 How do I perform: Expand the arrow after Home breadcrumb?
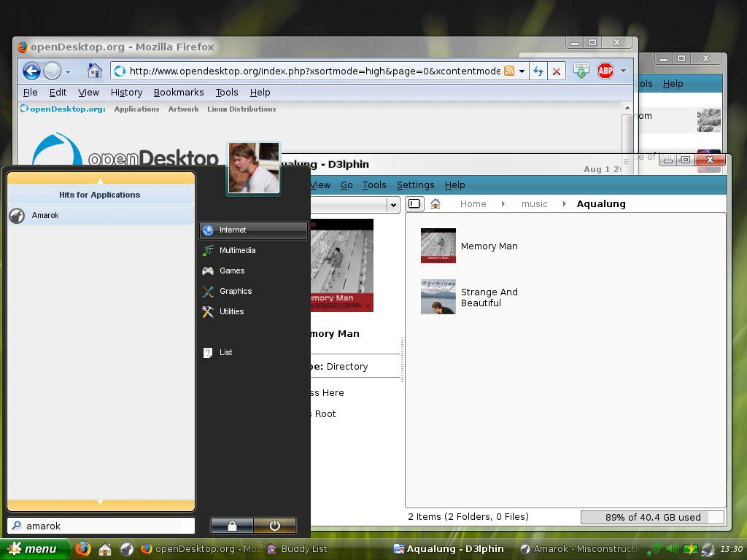point(503,204)
